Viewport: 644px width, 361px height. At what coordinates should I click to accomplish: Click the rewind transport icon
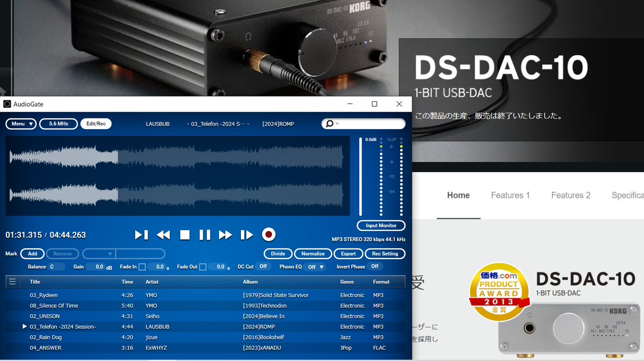pyautogui.click(x=163, y=234)
